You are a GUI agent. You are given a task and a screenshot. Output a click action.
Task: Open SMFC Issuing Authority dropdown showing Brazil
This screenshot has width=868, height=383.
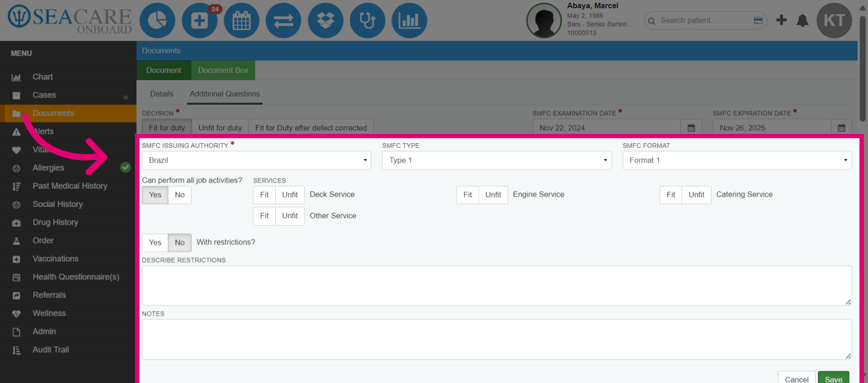click(256, 160)
